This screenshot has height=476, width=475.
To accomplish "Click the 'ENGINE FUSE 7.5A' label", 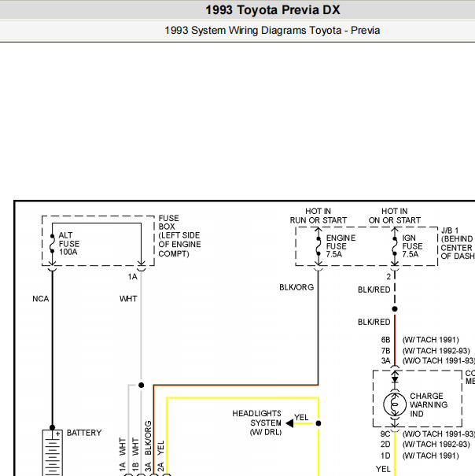I will click(341, 246).
